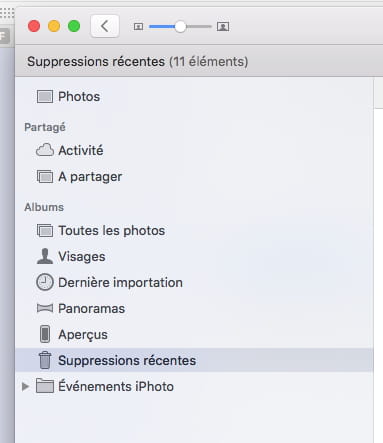The height and width of the screenshot is (443, 383).
Task: Click the Suppressions récentes trash icon
Action: (x=45, y=360)
